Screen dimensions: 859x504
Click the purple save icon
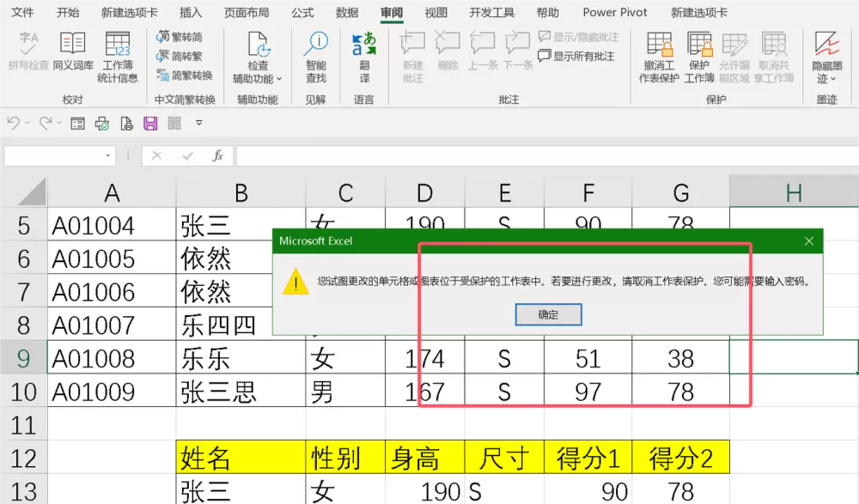pyautogui.click(x=150, y=124)
